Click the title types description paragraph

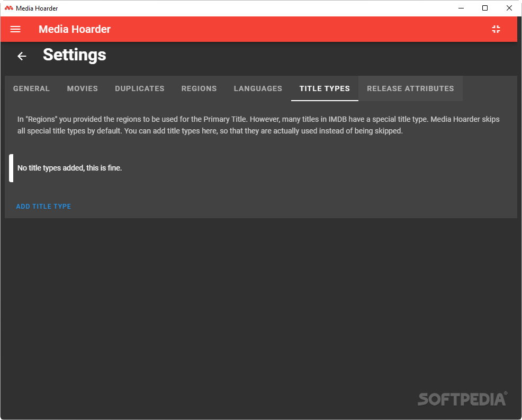coord(259,125)
